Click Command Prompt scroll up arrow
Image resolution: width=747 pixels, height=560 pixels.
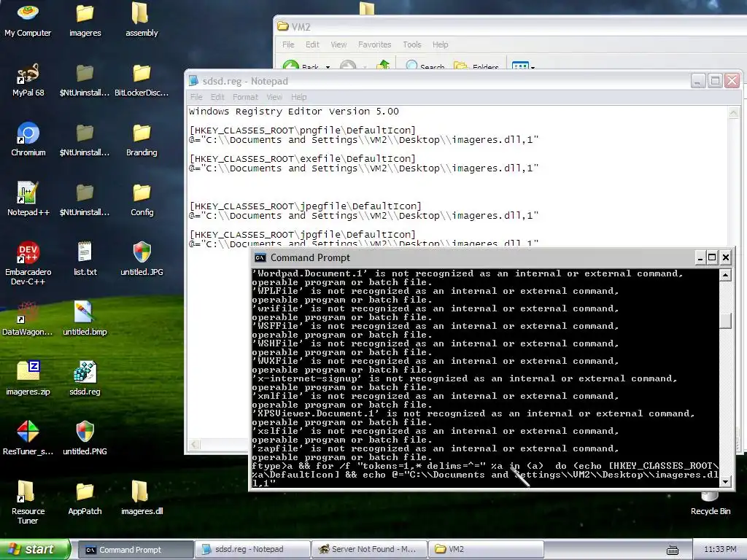click(725, 275)
